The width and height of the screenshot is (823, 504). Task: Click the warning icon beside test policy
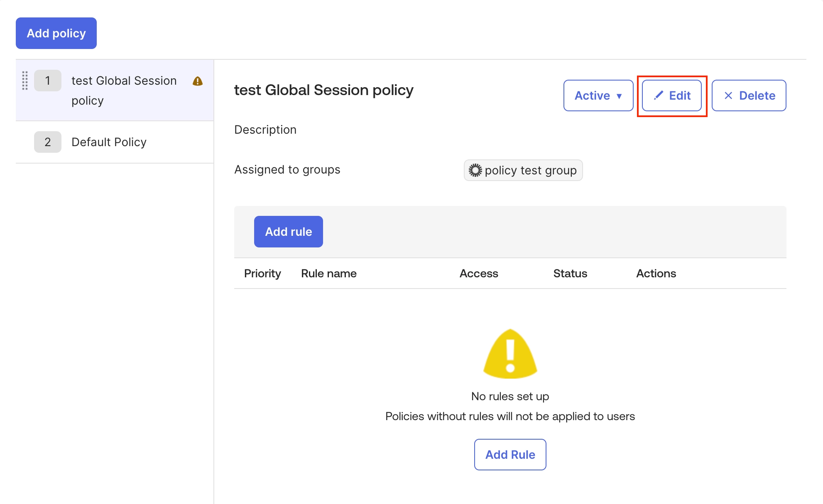[198, 81]
